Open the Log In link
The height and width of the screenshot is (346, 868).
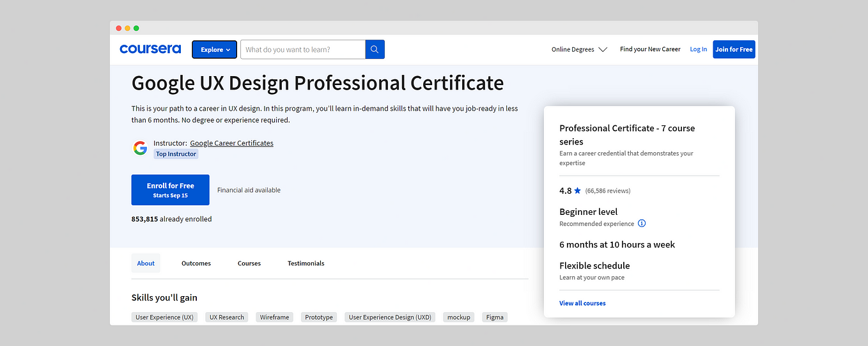click(699, 49)
